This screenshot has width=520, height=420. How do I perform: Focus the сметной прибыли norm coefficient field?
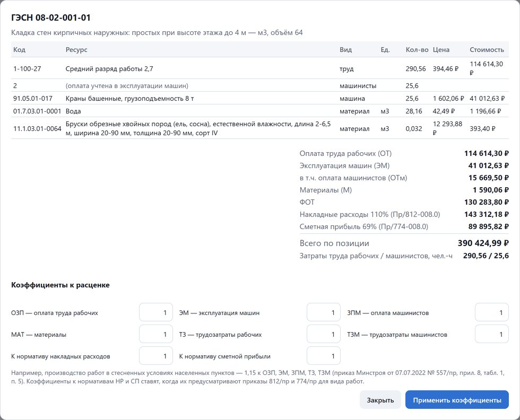pos(324,356)
